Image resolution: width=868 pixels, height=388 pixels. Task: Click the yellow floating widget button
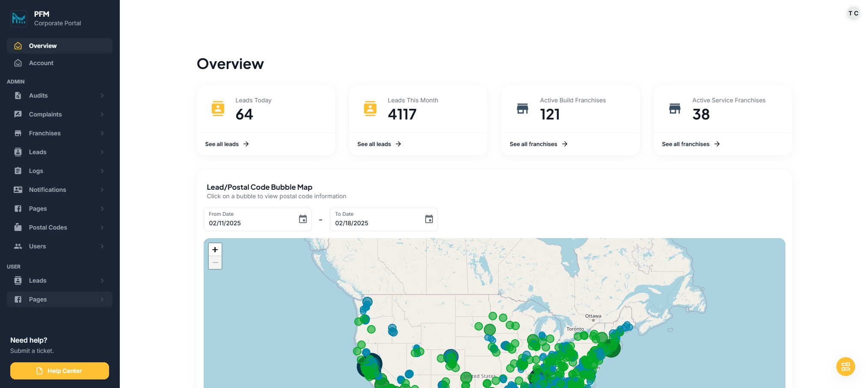(845, 367)
